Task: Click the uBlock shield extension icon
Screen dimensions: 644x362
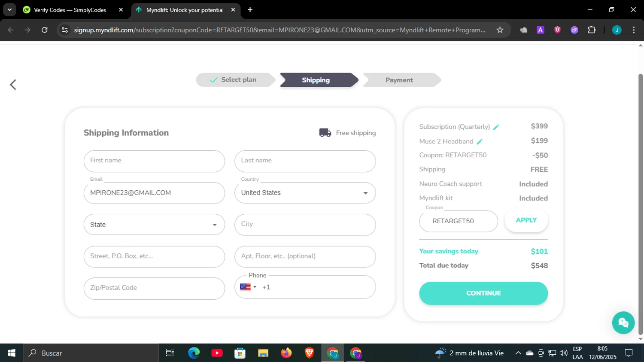Action: pyautogui.click(x=557, y=30)
